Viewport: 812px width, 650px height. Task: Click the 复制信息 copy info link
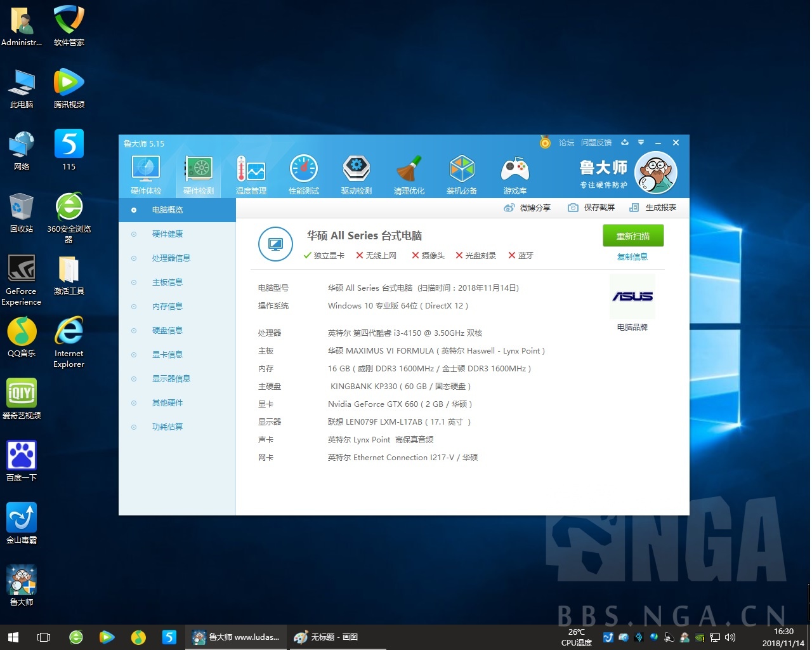632,257
